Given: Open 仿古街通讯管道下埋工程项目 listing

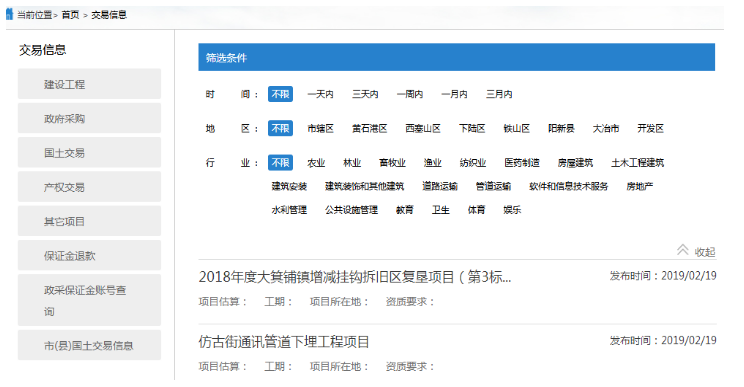Looking at the screenshot, I should click(x=284, y=341).
